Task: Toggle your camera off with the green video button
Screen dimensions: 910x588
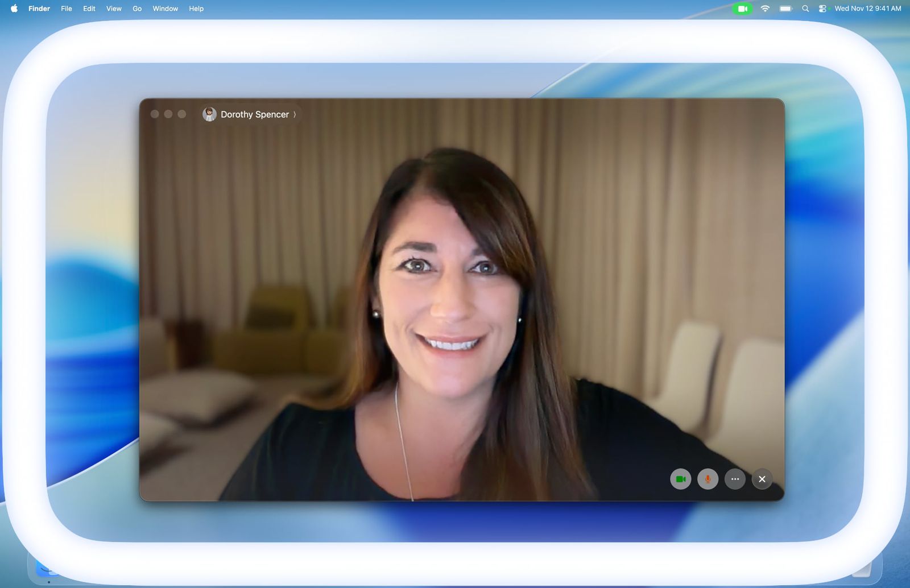Action: point(681,479)
